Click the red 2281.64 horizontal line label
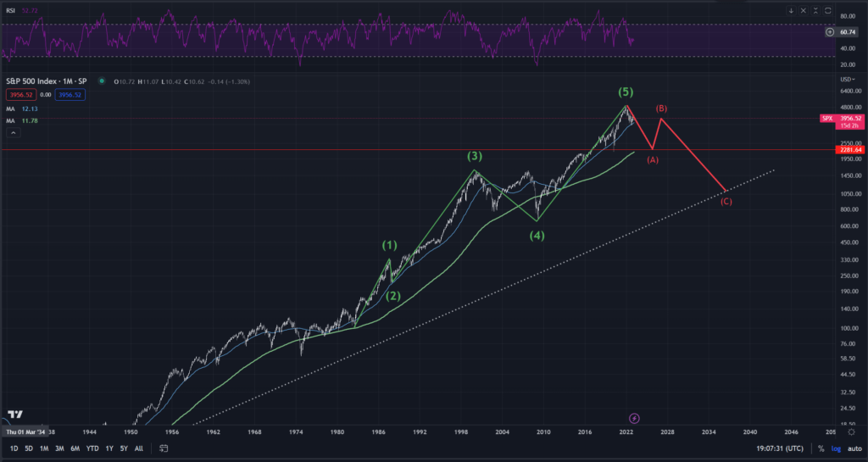The width and height of the screenshot is (868, 462). pos(850,150)
